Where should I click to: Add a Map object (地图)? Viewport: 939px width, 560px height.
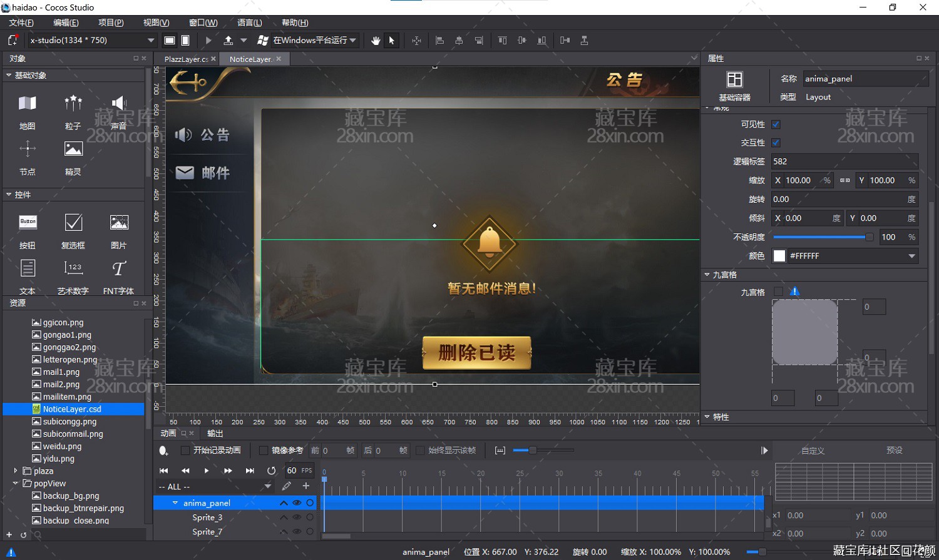point(27,111)
